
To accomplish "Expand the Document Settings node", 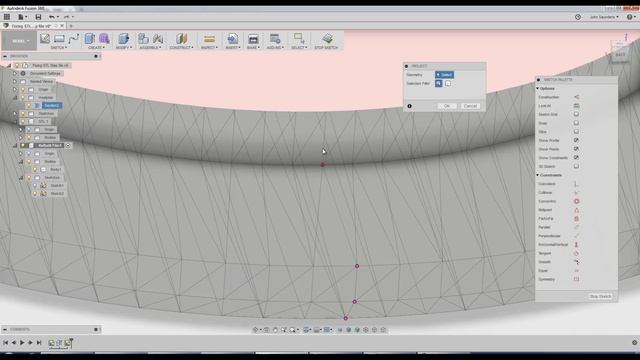I will click(15, 73).
